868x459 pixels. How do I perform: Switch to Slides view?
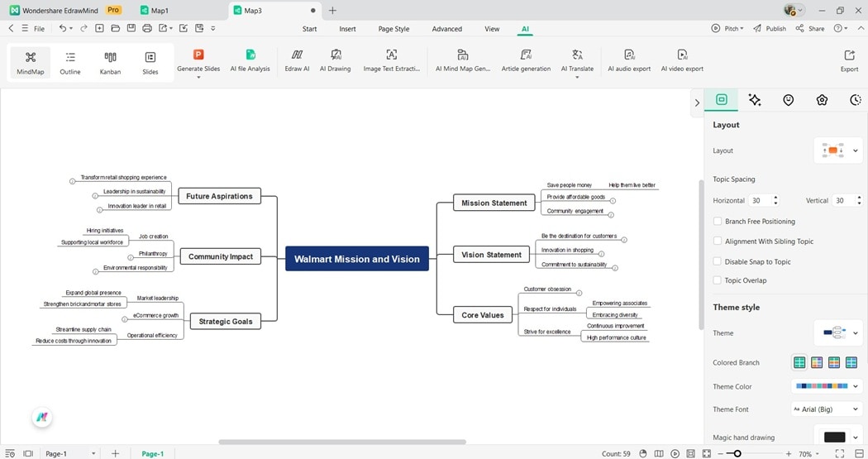point(150,63)
